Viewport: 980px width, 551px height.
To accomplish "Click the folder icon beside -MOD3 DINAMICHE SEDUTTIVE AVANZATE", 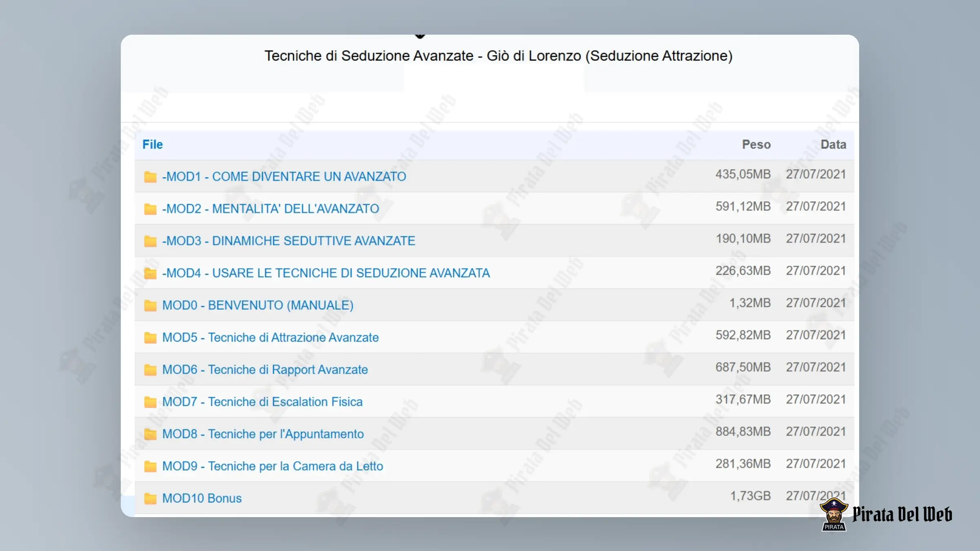I will [150, 241].
